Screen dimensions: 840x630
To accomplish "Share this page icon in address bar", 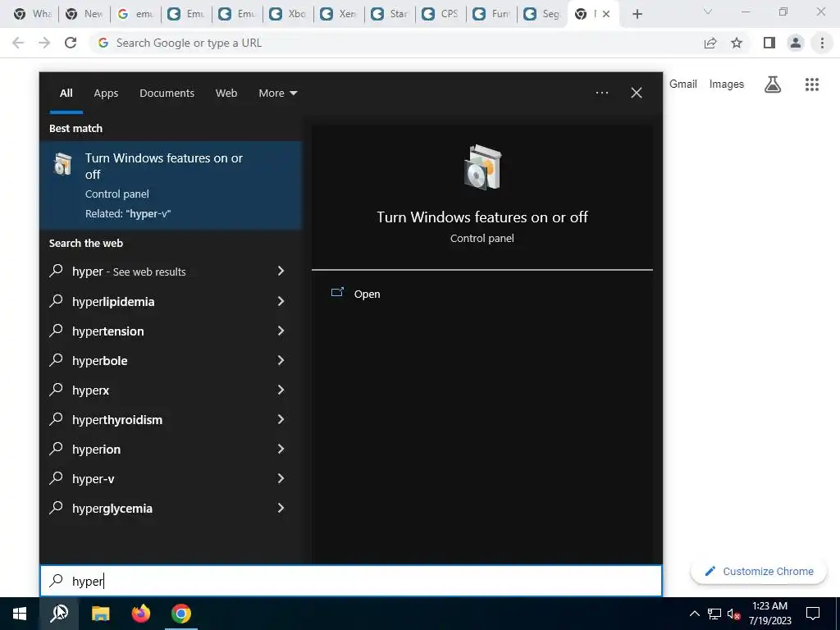I will click(x=710, y=43).
